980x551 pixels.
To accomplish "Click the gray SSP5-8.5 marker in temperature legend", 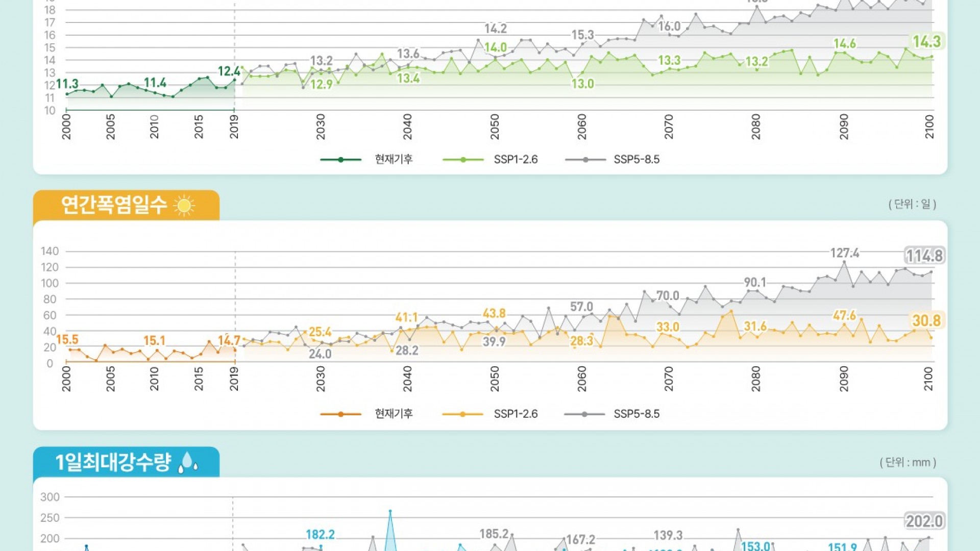I will pos(585,160).
